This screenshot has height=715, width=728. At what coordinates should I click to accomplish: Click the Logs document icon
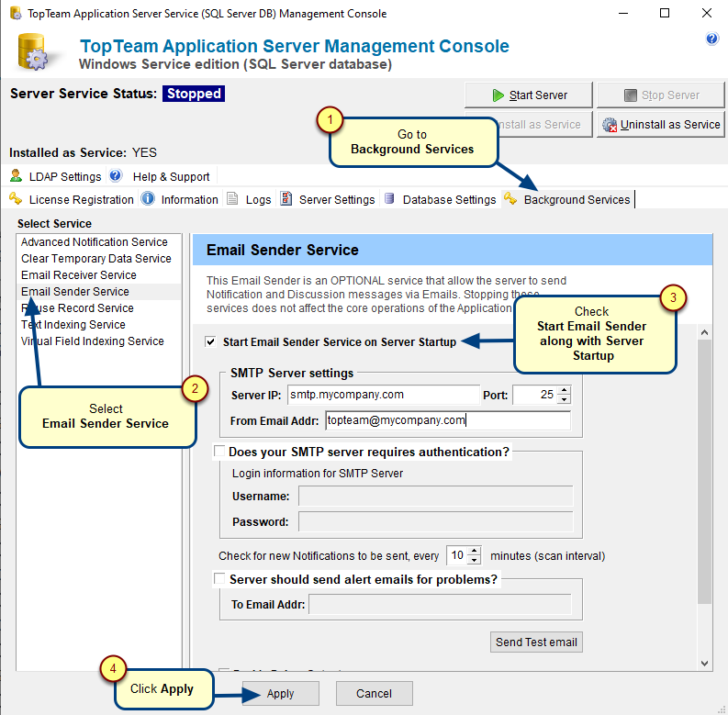click(x=232, y=198)
